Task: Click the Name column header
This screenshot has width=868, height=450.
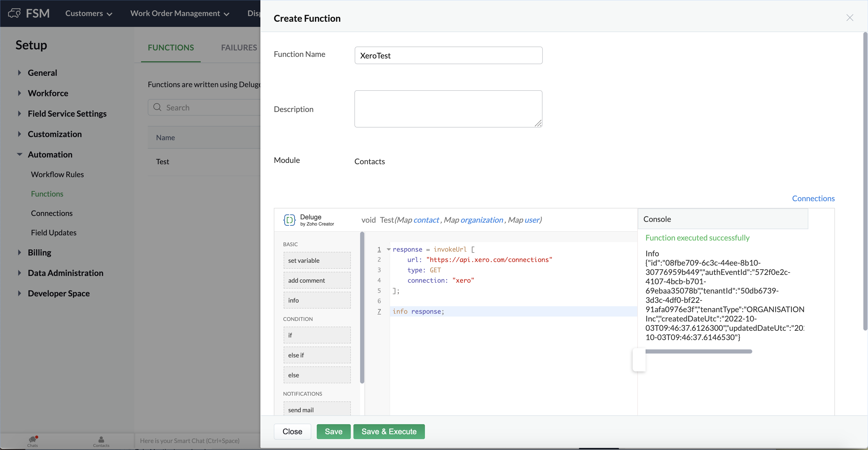Action: pyautogui.click(x=165, y=138)
